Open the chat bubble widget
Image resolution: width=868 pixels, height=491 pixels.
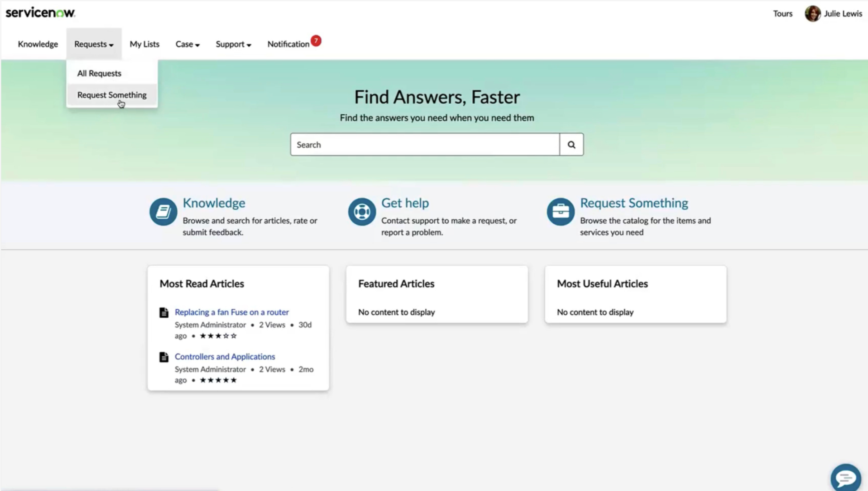[846, 477]
